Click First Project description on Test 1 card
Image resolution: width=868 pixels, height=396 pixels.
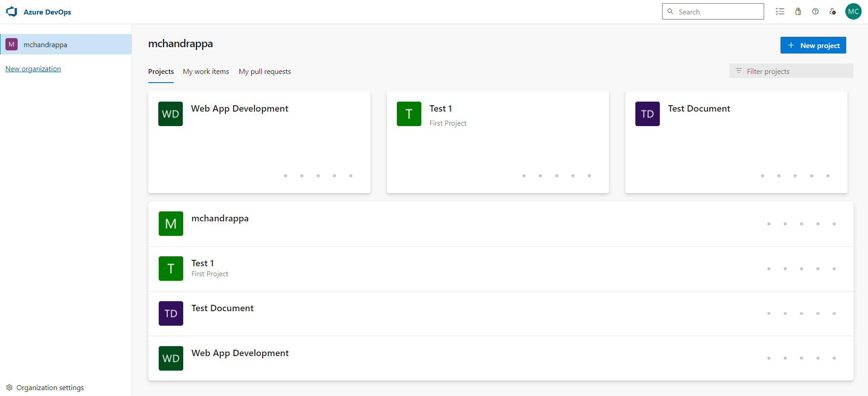(448, 123)
